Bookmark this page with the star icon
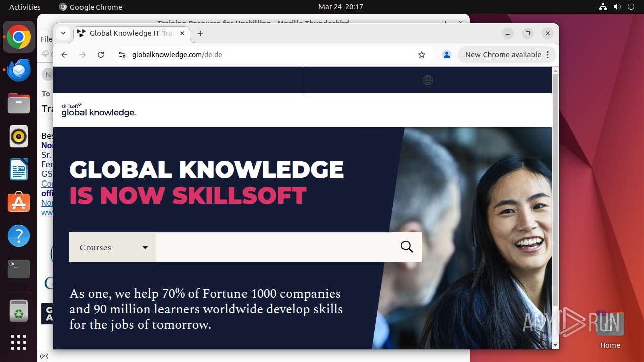The height and width of the screenshot is (362, 644). click(422, 55)
